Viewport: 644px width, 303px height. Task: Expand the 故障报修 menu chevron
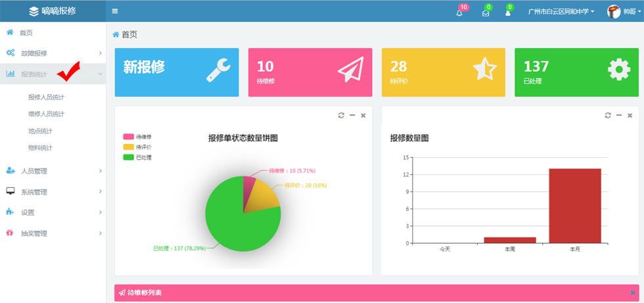(x=100, y=53)
